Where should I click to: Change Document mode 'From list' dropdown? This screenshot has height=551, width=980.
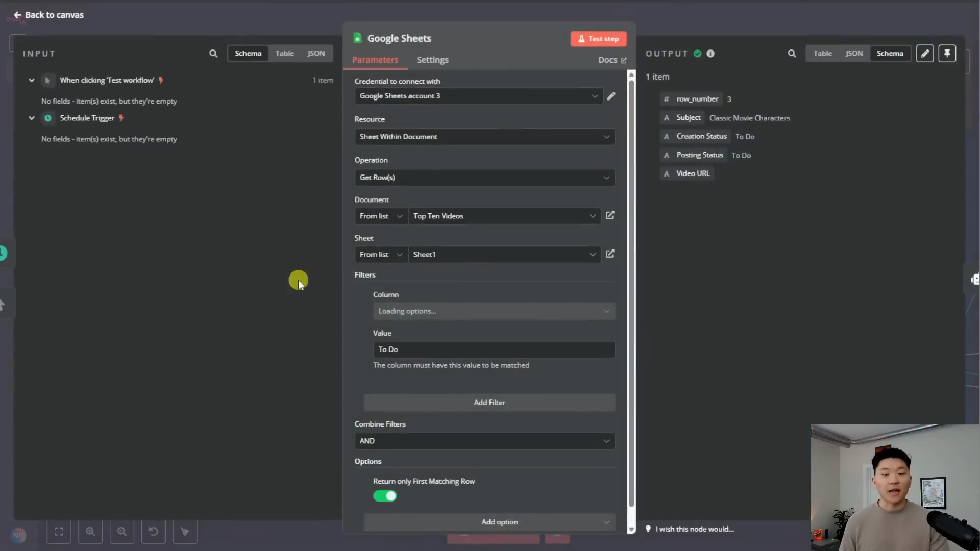pos(381,216)
